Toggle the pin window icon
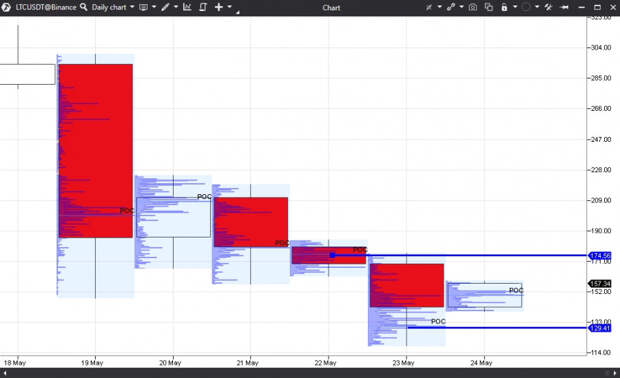The image size is (620, 378). (565, 7)
